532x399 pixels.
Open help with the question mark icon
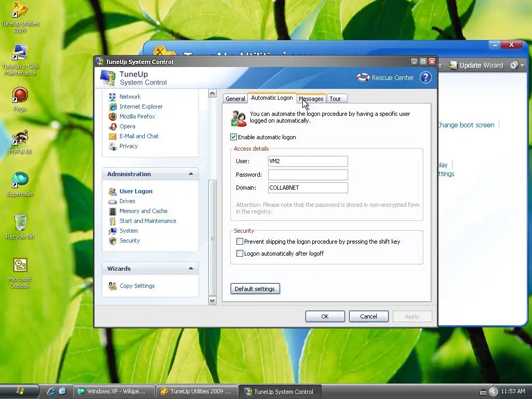pyautogui.click(x=425, y=78)
